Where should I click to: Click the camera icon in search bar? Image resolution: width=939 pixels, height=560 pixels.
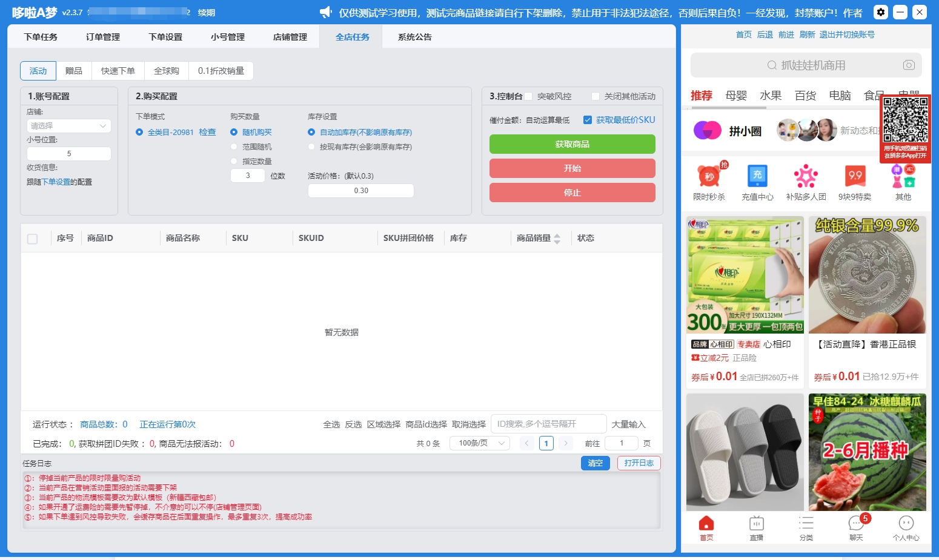point(908,65)
